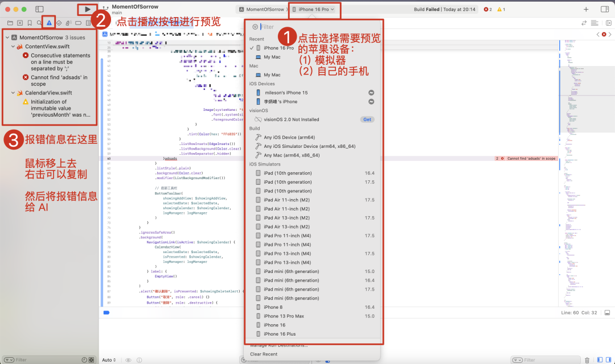Toggle the right inspector panel
The image size is (615, 364).
click(x=605, y=10)
